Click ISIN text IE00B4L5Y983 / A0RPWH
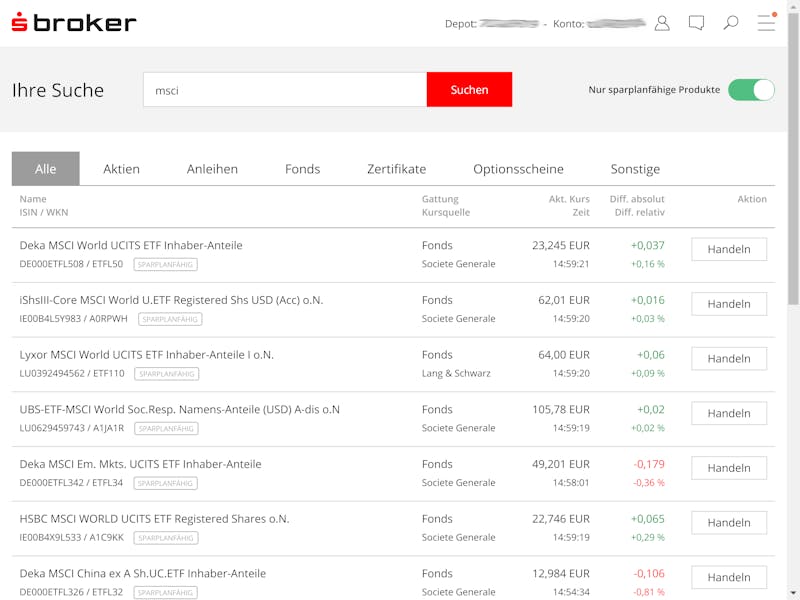The width and height of the screenshot is (800, 600). 73,318
